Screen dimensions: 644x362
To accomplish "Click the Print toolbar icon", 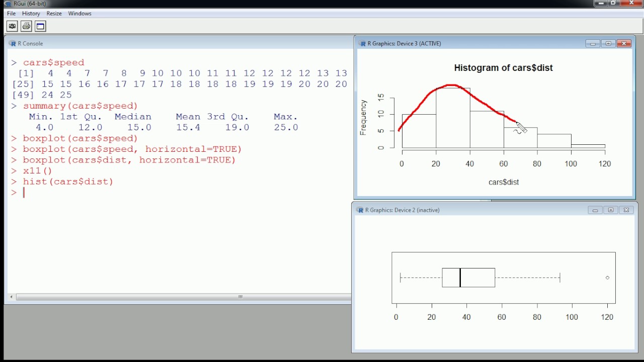I will [x=26, y=26].
